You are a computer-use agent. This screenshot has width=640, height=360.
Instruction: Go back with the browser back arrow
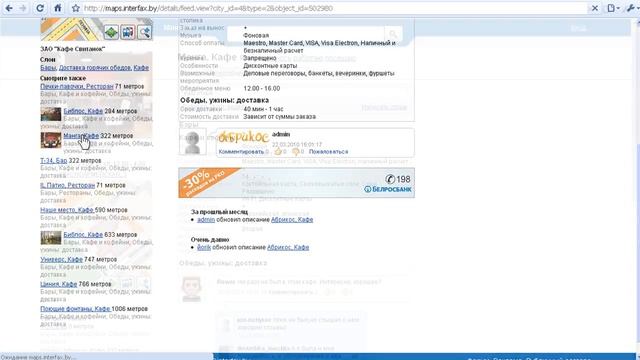(x=9, y=8)
